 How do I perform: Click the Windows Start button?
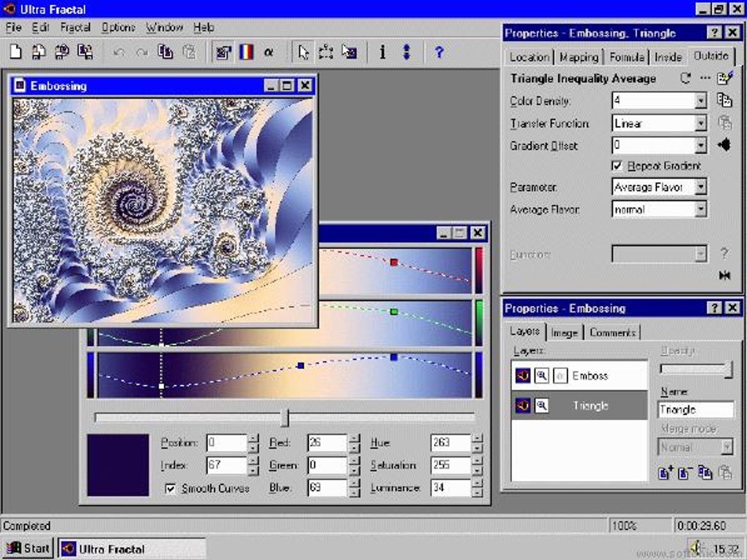(x=29, y=548)
